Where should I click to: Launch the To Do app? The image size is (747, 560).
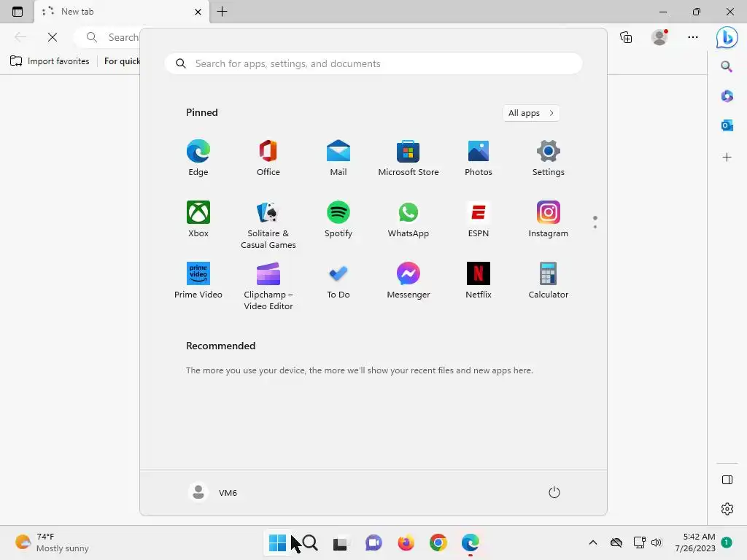tap(338, 281)
